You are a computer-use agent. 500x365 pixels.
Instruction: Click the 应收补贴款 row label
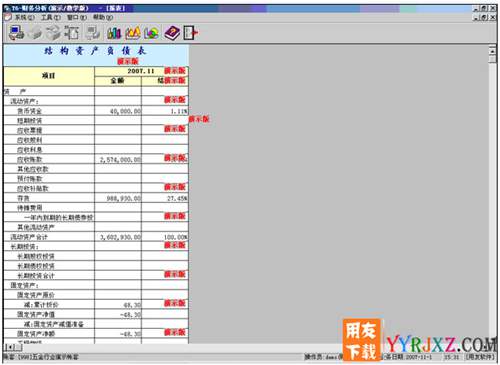point(33,189)
